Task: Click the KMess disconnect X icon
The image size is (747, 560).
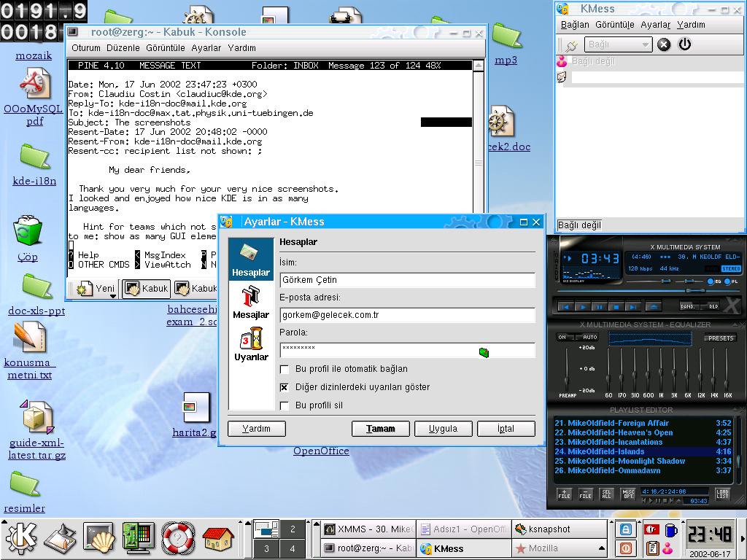Action: (x=664, y=44)
